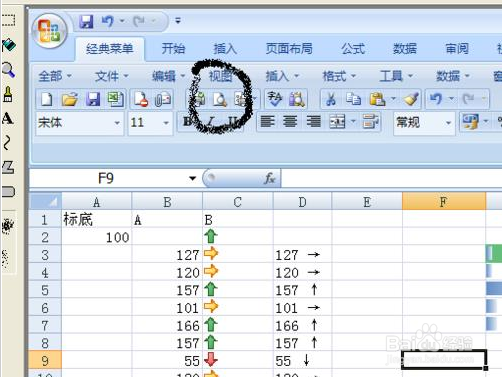Create a new blank workbook icon

coord(46,99)
